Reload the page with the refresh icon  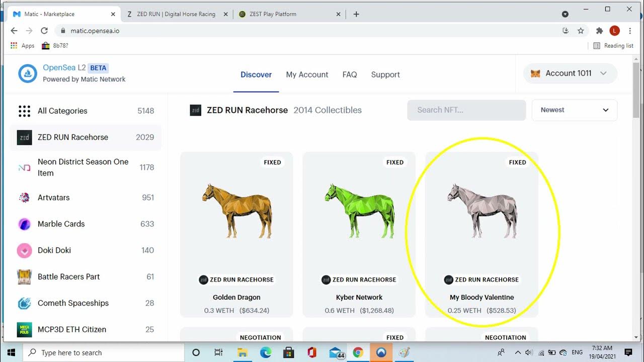click(x=44, y=31)
